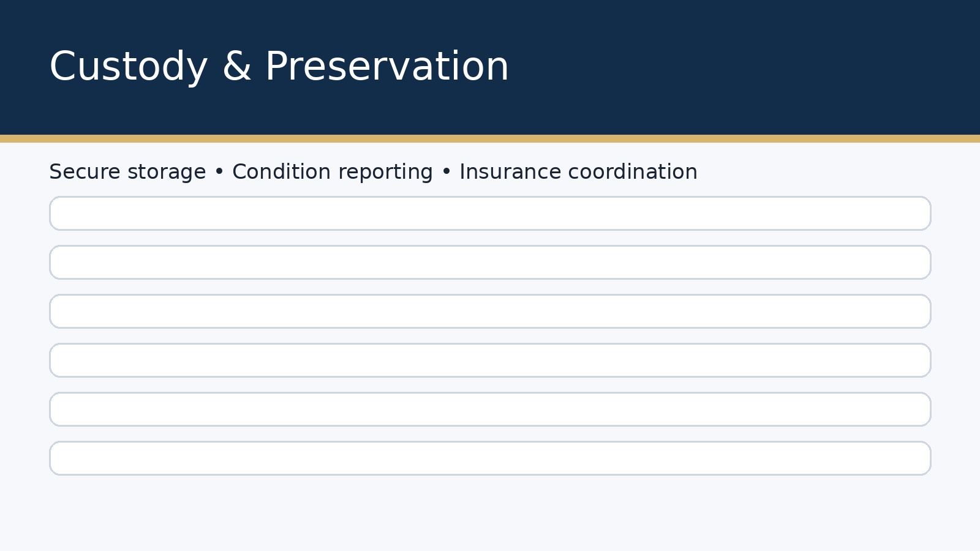The height and width of the screenshot is (551, 980).
Task: Click the 'Insurance coordination' subtitle text
Action: click(578, 172)
